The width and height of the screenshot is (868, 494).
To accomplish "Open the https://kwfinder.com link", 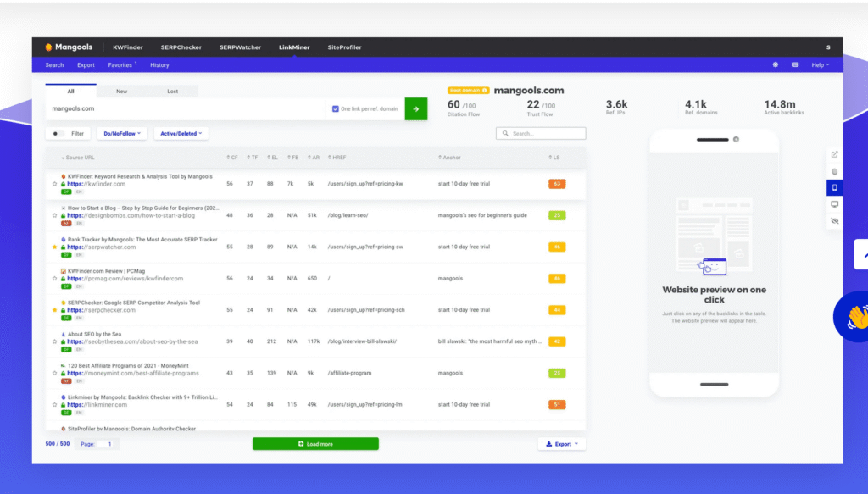I will (x=97, y=184).
